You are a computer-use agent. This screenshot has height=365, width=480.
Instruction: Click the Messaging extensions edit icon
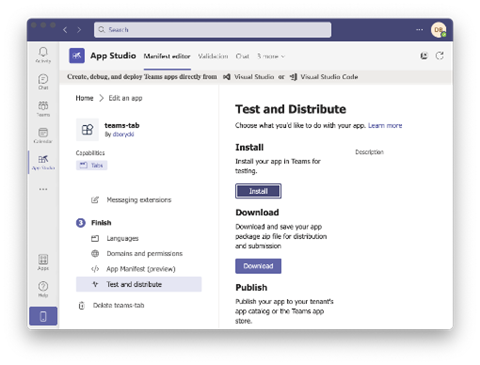tap(95, 200)
